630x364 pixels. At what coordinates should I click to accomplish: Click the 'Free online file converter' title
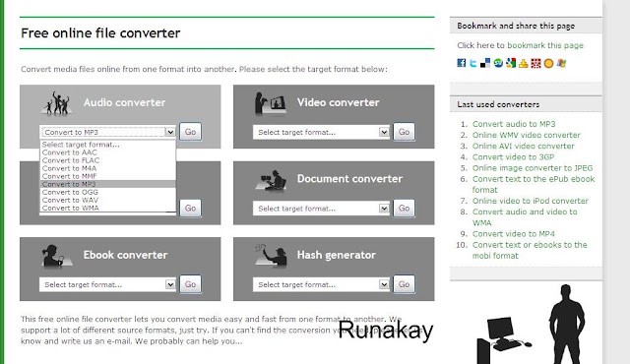100,32
